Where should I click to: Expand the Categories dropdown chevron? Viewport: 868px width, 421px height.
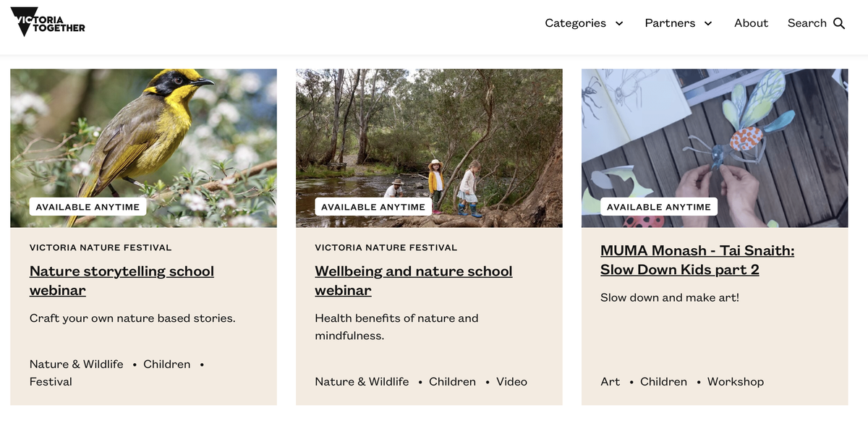pyautogui.click(x=619, y=23)
